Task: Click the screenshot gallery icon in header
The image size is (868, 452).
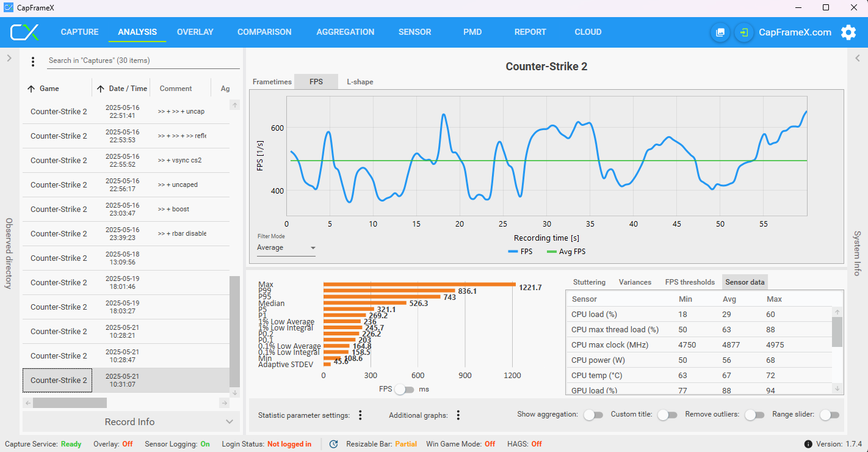Action: (x=720, y=32)
